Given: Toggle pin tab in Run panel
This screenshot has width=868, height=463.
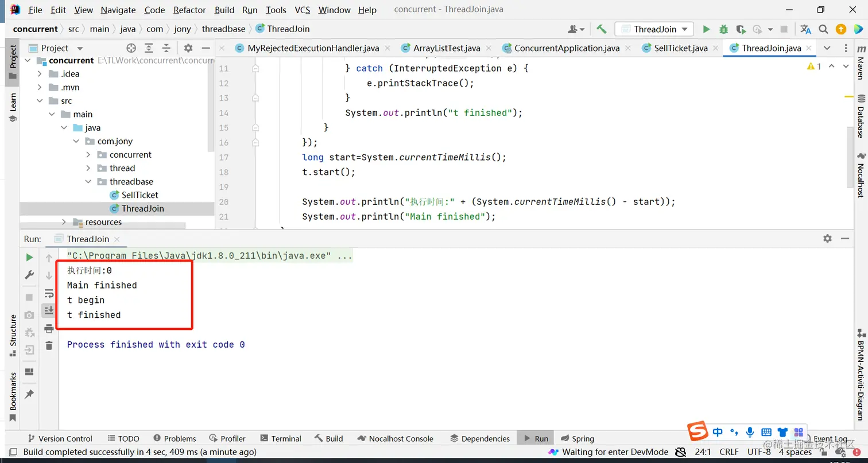Looking at the screenshot, I should click(x=29, y=394).
